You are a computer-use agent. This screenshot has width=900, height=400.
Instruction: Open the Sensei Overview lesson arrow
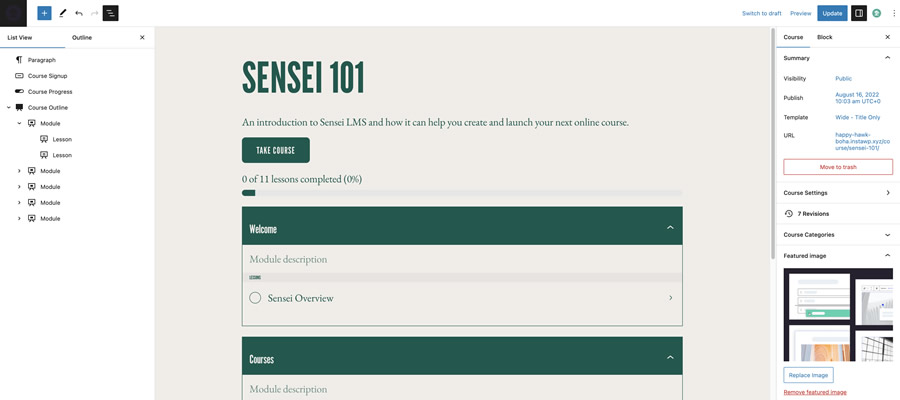point(670,298)
